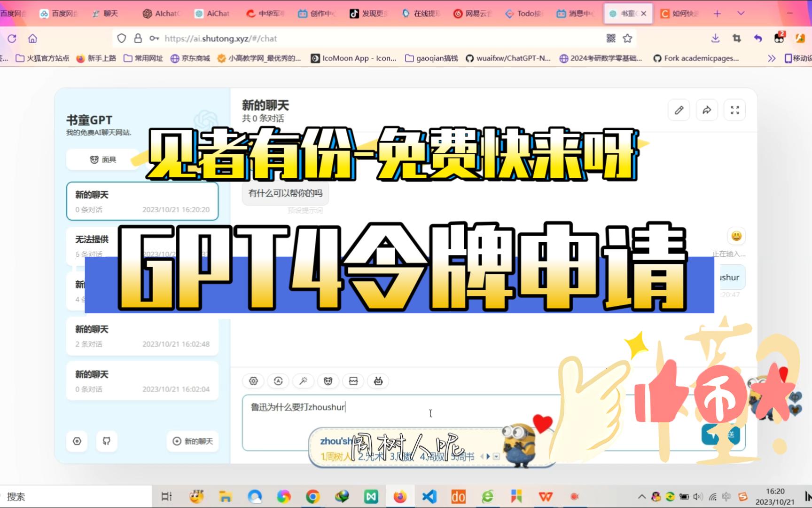Click the auto theme toggle icon
This screenshot has width=812, height=508.
[278, 381]
